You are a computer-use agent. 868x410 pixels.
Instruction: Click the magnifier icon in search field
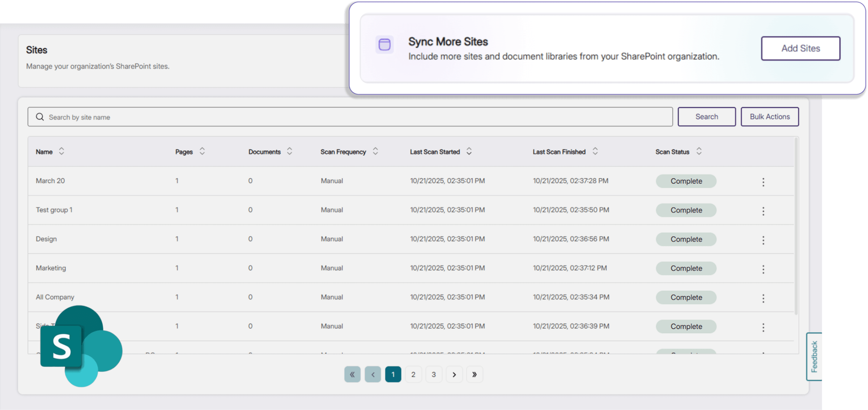click(40, 117)
